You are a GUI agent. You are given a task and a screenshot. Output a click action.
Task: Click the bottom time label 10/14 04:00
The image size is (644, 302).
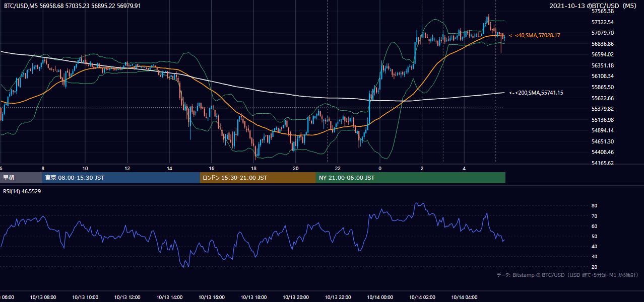tap(464, 297)
